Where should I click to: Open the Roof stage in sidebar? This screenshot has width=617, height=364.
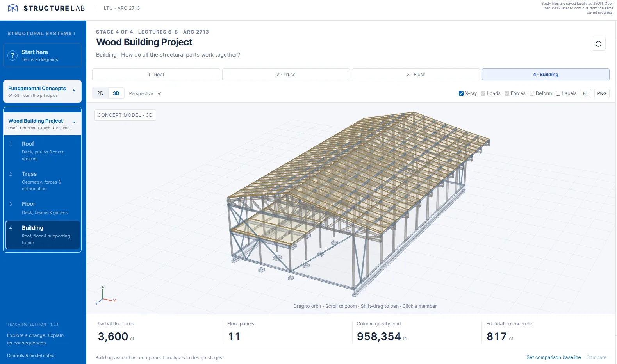click(x=43, y=151)
